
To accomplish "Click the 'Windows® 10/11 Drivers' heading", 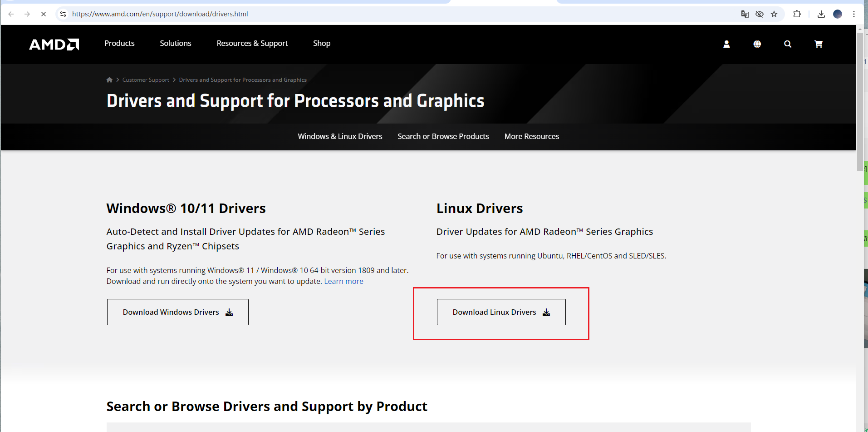I will pyautogui.click(x=186, y=208).
